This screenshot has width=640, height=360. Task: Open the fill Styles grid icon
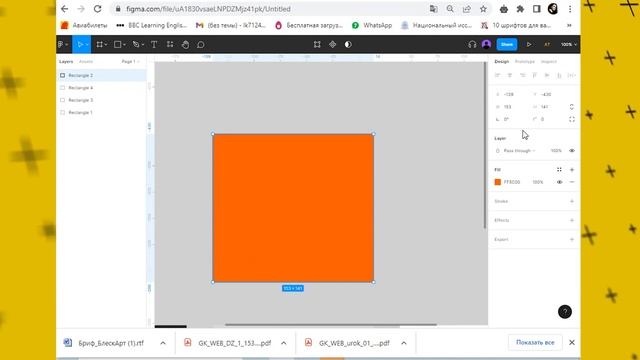[x=559, y=169]
